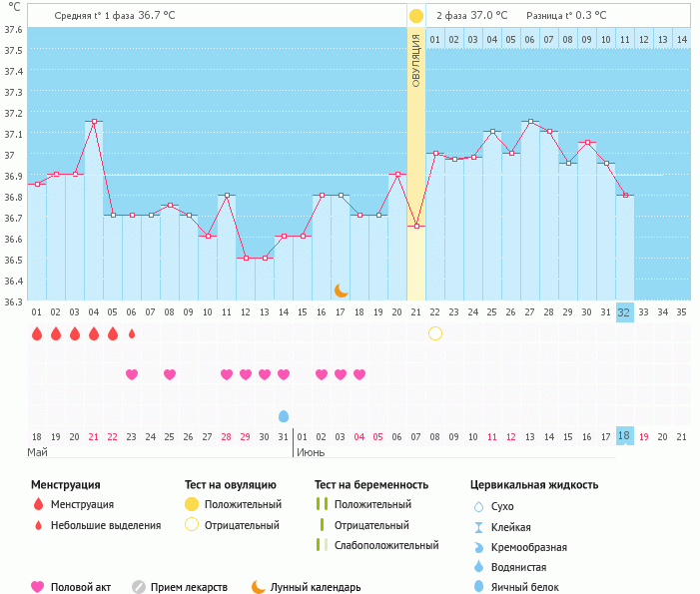Click the heart icon on cycle day 08

point(170,374)
